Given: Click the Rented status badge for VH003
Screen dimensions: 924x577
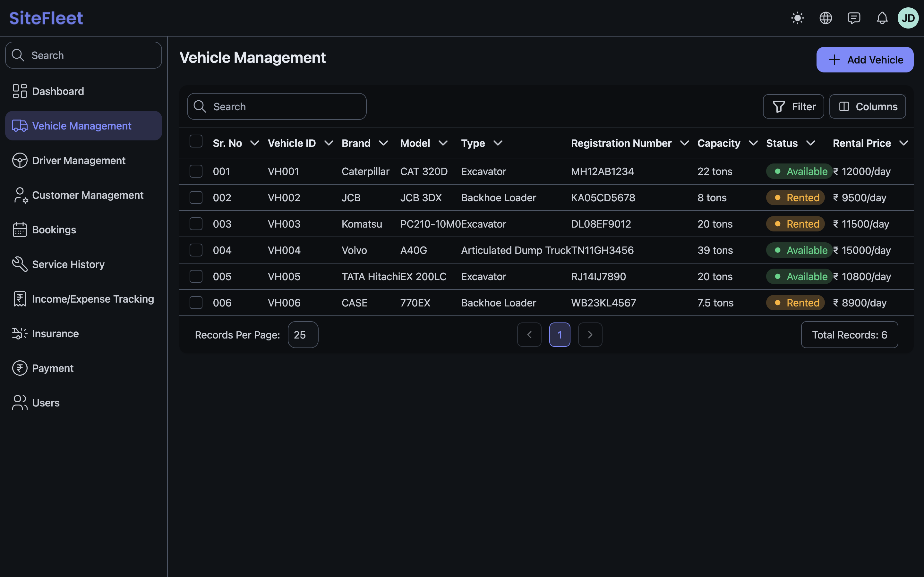Looking at the screenshot, I should coord(795,224).
